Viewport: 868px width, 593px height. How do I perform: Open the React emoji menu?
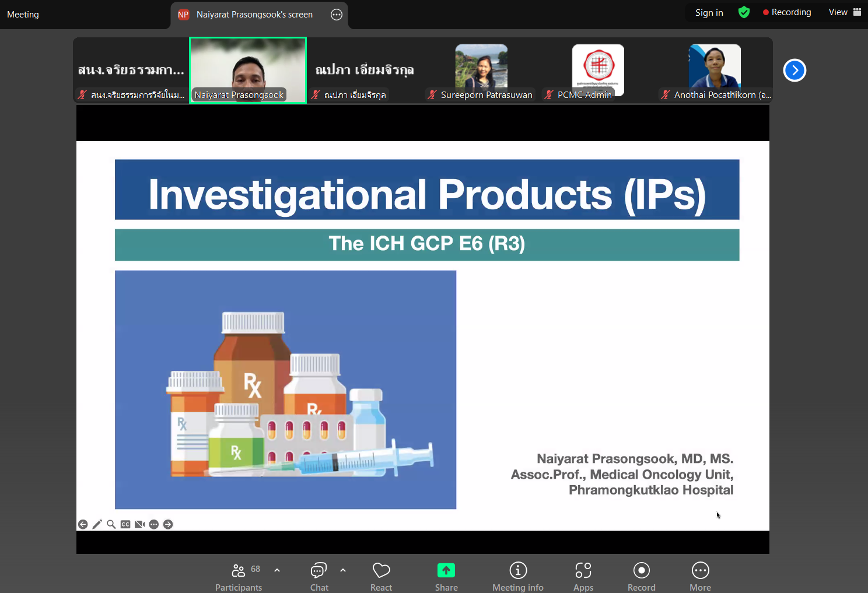tap(381, 576)
